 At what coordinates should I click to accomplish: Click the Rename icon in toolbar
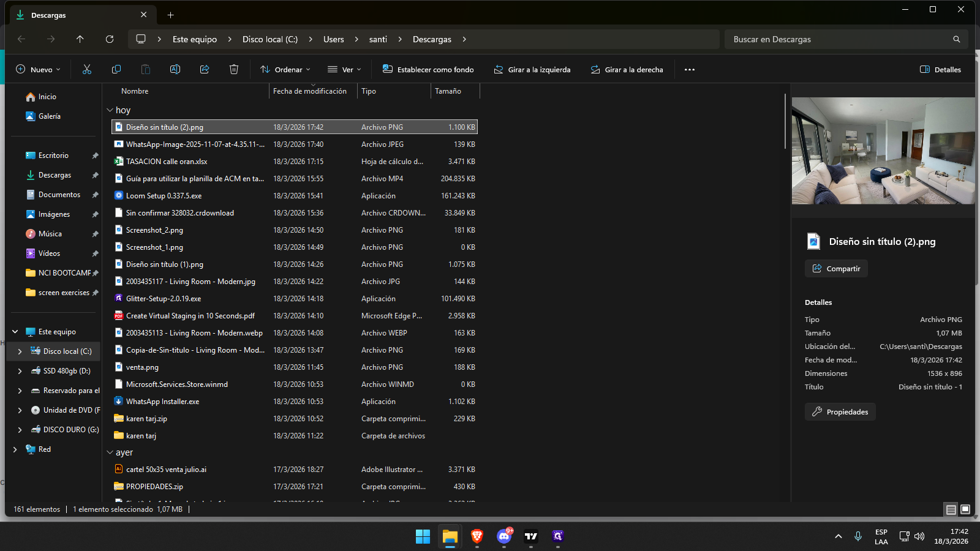click(175, 70)
